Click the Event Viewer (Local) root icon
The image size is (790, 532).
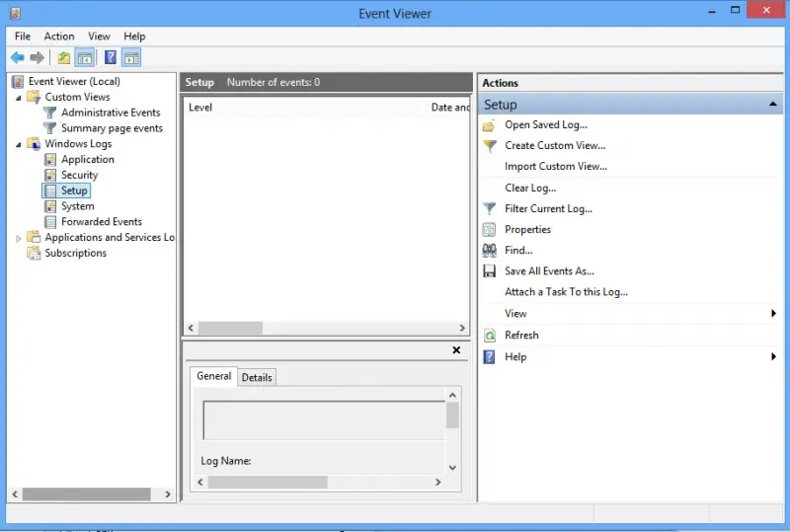[x=18, y=82]
